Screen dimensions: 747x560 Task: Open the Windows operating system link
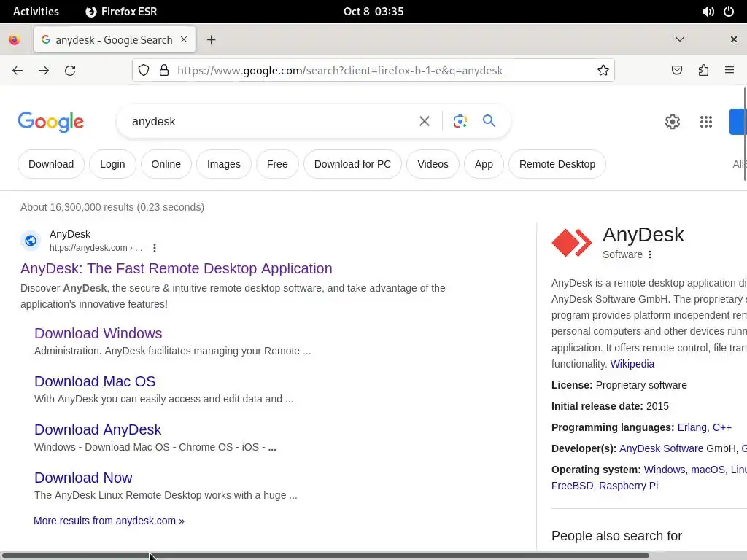665,470
